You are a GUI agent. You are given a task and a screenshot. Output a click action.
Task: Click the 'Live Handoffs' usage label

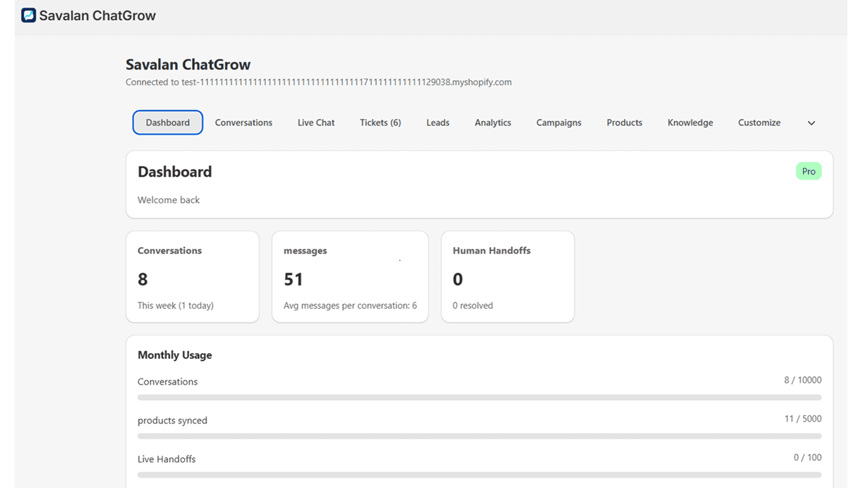[x=167, y=459]
